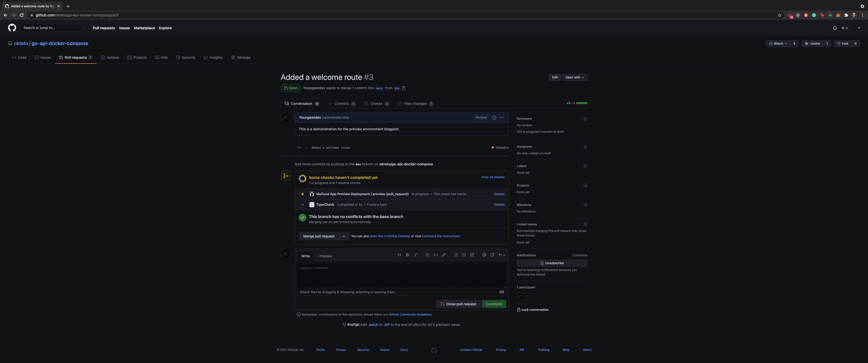Click in the Leave a comment textbox
The width and height of the screenshot is (868, 363).
click(x=401, y=275)
